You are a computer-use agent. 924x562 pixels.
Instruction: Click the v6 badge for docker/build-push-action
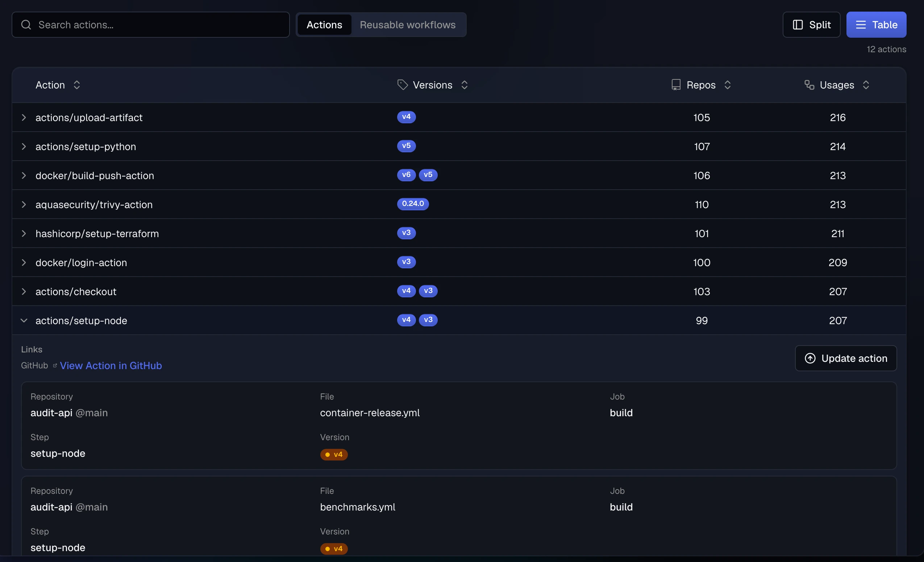coord(406,175)
